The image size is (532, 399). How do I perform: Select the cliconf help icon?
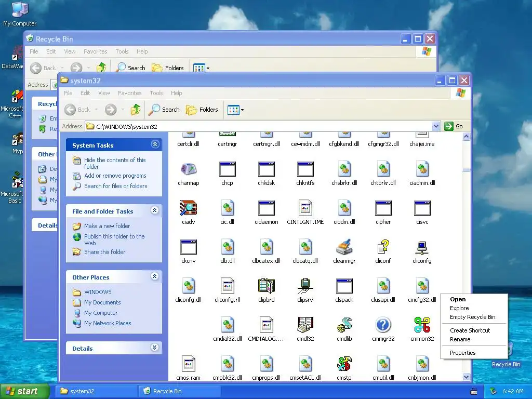[383, 247]
